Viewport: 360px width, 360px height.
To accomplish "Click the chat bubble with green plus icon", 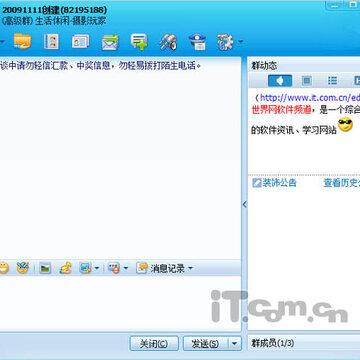I will (x=139, y=42).
